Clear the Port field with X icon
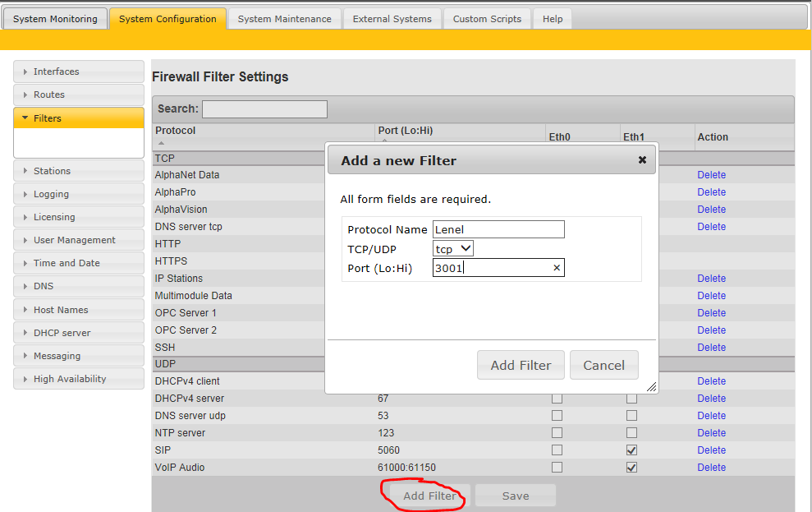This screenshot has height=512, width=812. tap(556, 268)
